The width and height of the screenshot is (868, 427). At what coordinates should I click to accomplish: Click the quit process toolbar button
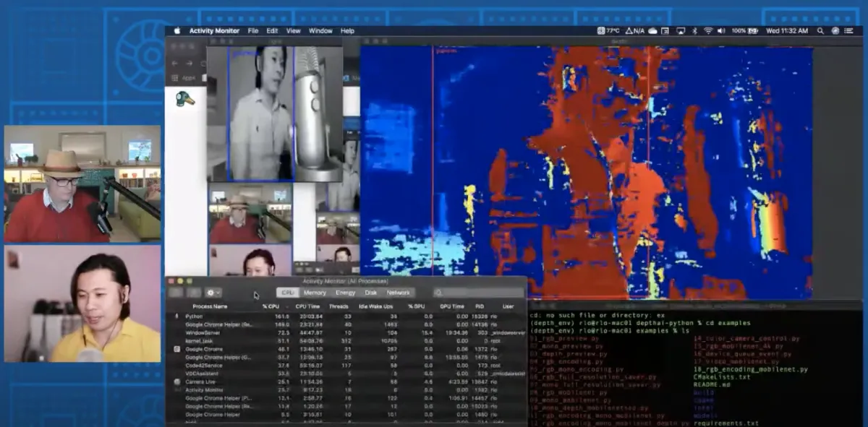tap(176, 293)
